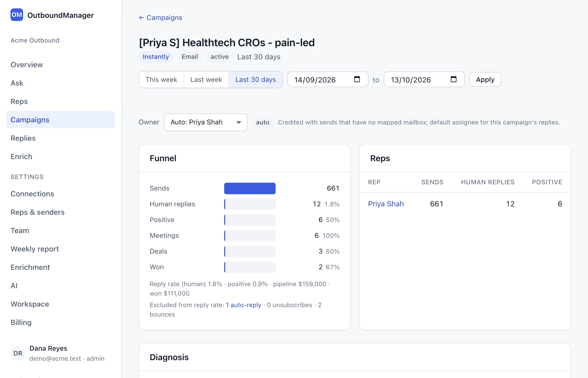Click the auto badge beside Owner
The width and height of the screenshot is (588, 378).
[x=263, y=122]
